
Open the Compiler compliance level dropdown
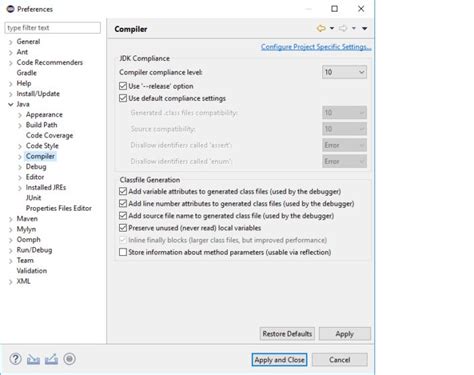(x=344, y=72)
